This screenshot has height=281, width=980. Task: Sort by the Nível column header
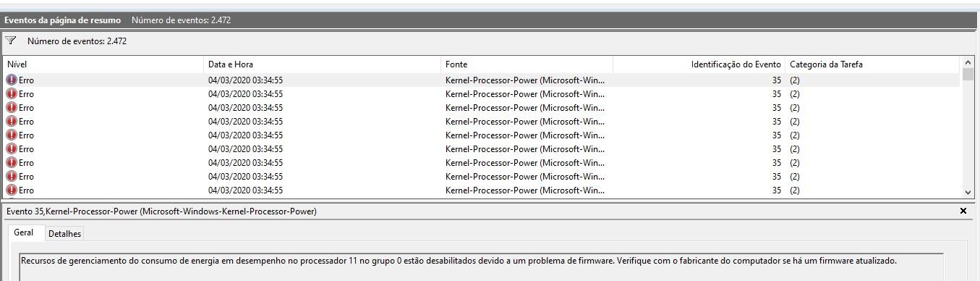coord(103,64)
